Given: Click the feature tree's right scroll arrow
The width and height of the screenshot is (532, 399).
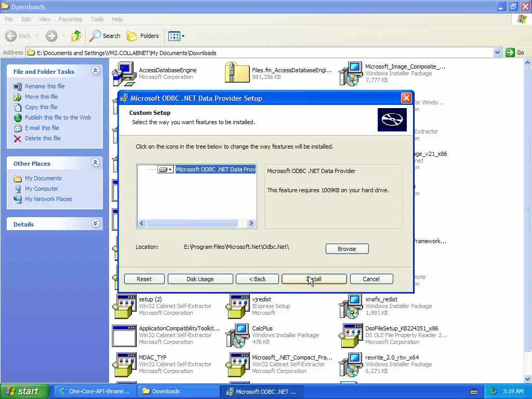Looking at the screenshot, I should tap(251, 223).
